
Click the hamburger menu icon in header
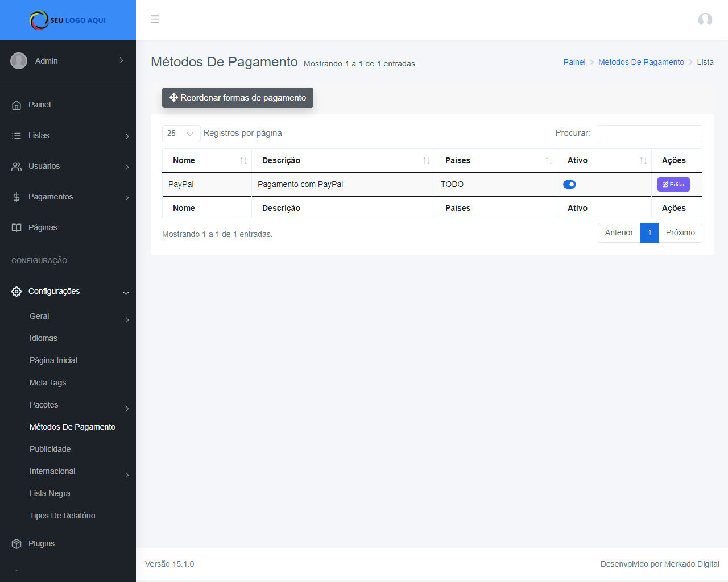(x=155, y=19)
